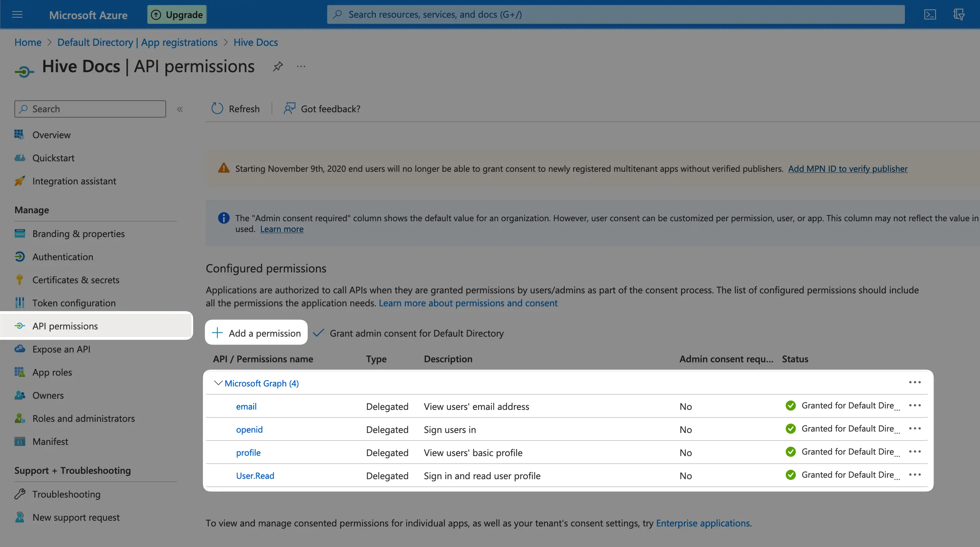Open the hamburger portal menu

tap(17, 14)
